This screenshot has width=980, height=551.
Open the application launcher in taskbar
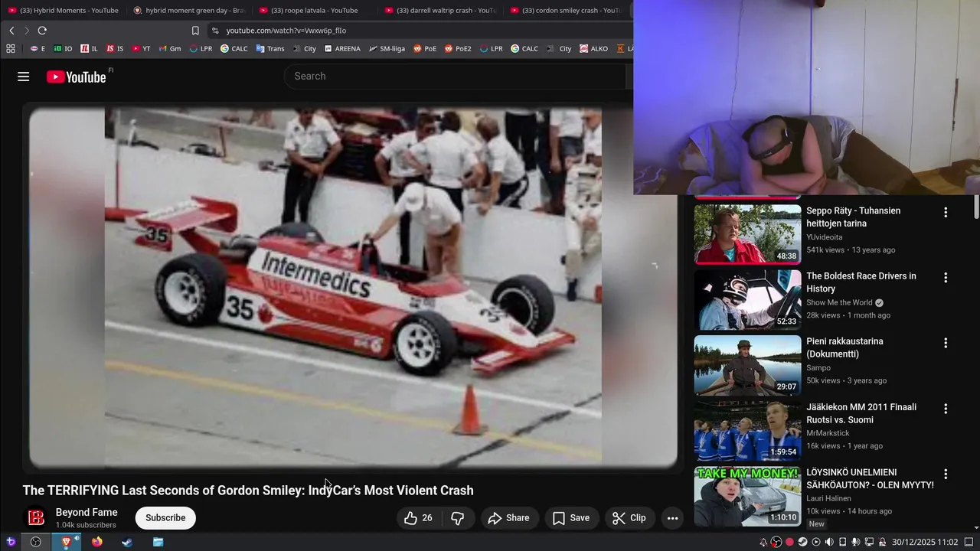(x=11, y=542)
